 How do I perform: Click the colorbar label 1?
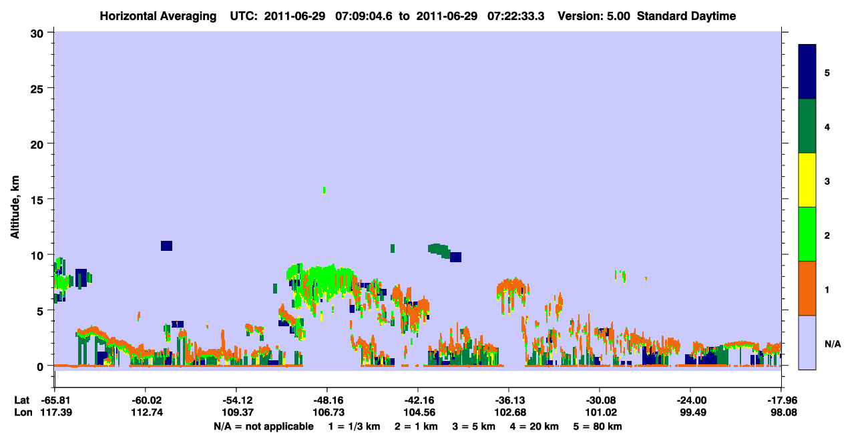(x=827, y=289)
